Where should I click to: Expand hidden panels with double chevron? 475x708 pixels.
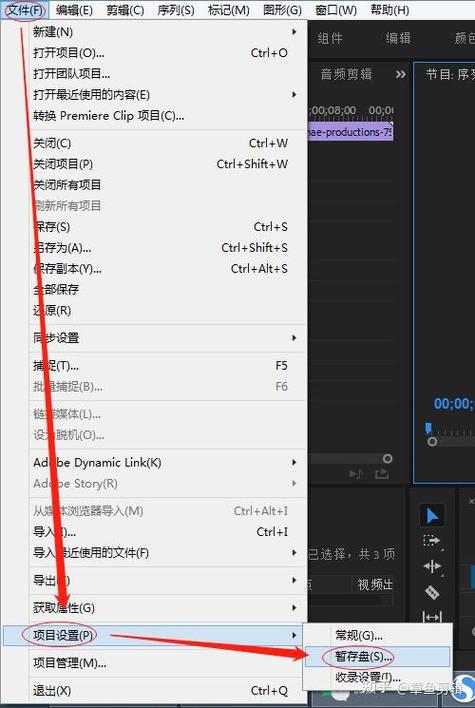(400, 74)
